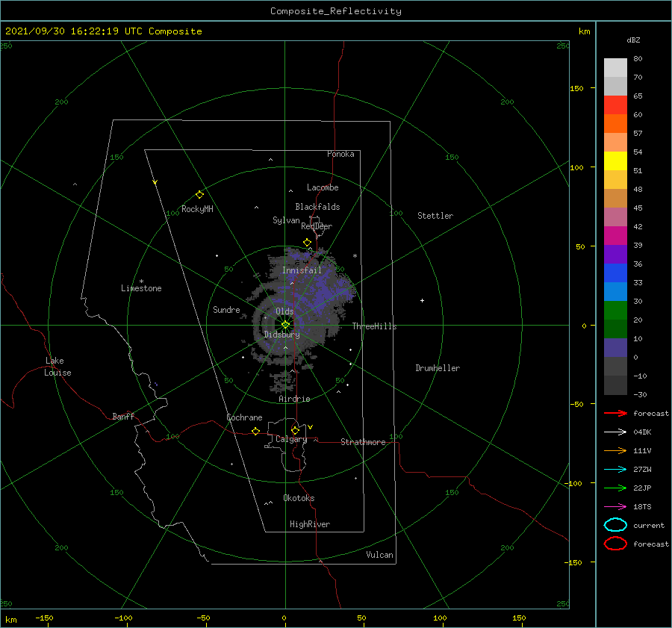Click the asterisk marker above Limestone
Viewport: 672px width, 628px height.
coord(141,282)
